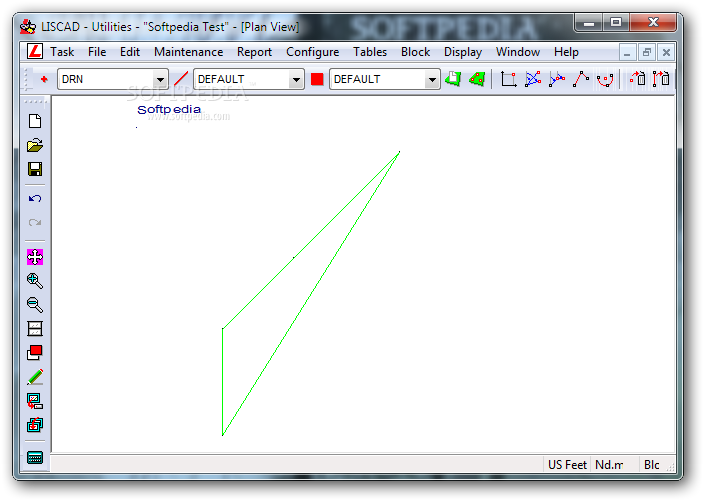704x501 pixels.
Task: Click the double delete bin with arrow icon
Action: coord(661,79)
